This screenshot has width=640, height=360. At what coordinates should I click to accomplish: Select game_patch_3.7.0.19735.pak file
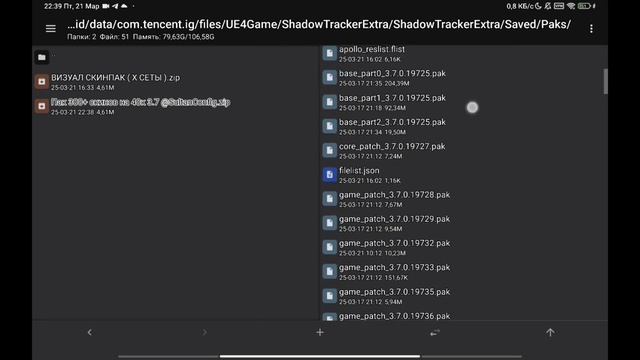point(461,296)
